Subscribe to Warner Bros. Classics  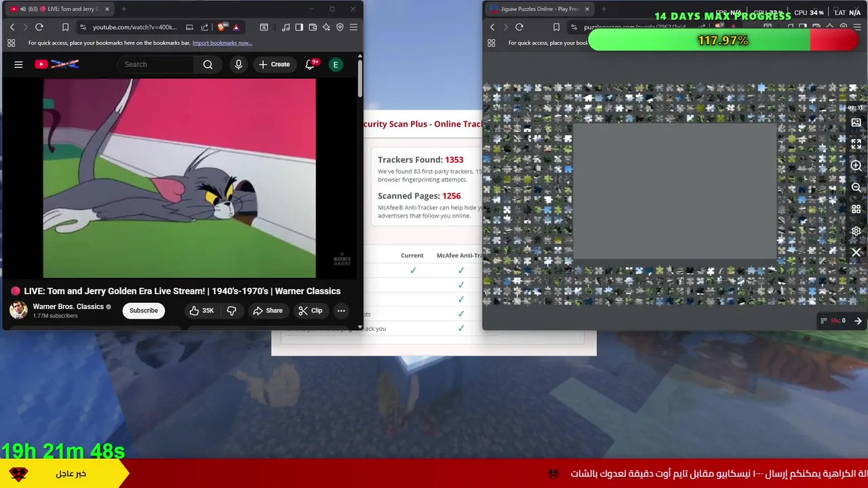coord(144,310)
